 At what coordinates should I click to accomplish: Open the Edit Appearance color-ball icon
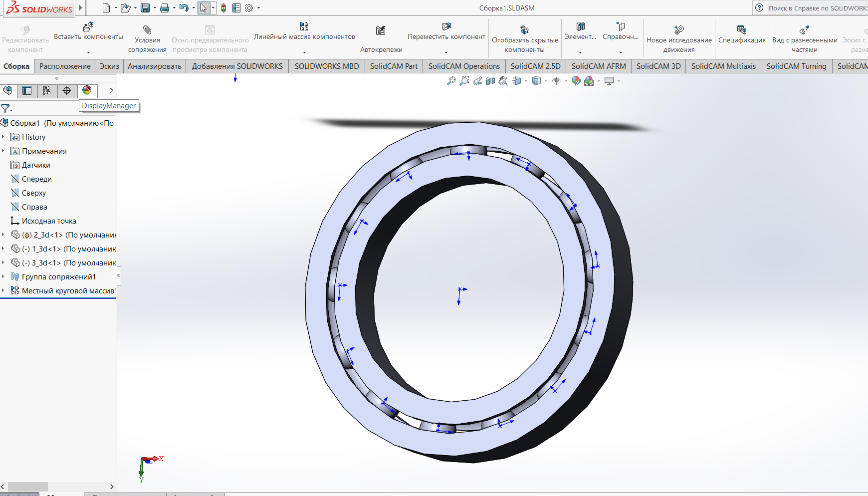point(576,81)
